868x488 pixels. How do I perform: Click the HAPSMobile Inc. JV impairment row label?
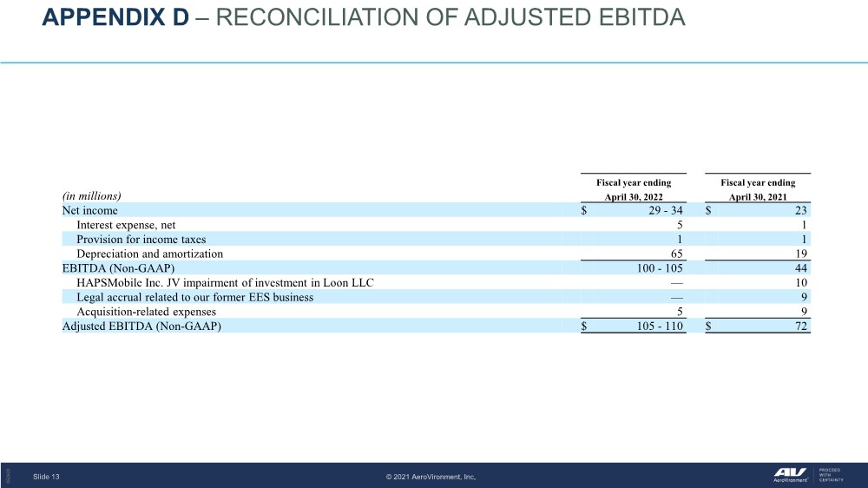pyautogui.click(x=225, y=282)
